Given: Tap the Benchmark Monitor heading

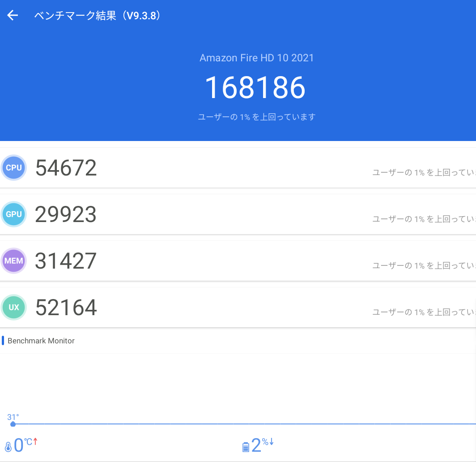Looking at the screenshot, I should (x=41, y=341).
